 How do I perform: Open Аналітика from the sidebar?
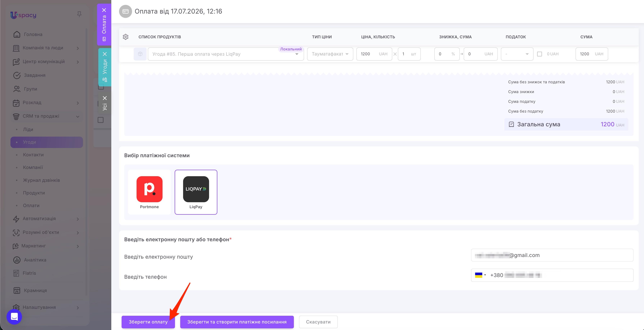point(35,260)
